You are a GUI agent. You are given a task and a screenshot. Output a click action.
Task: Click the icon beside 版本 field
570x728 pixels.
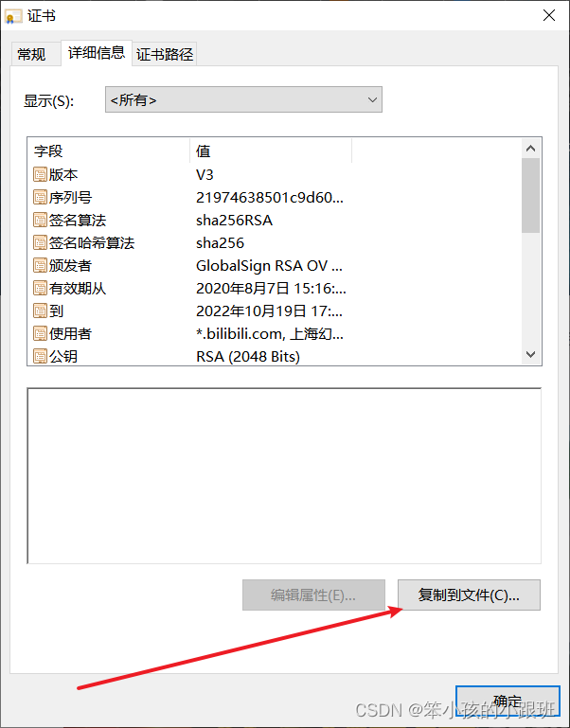(40, 174)
